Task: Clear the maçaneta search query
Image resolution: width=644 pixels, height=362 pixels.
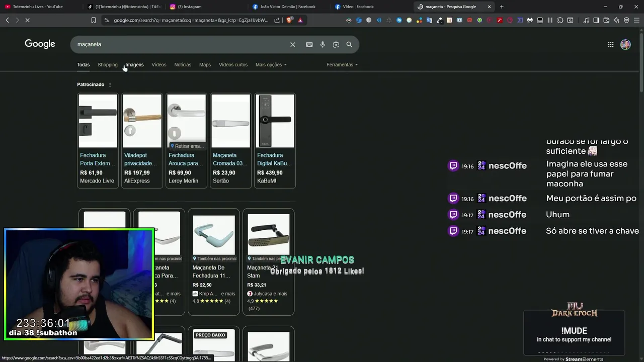Action: click(293, 44)
